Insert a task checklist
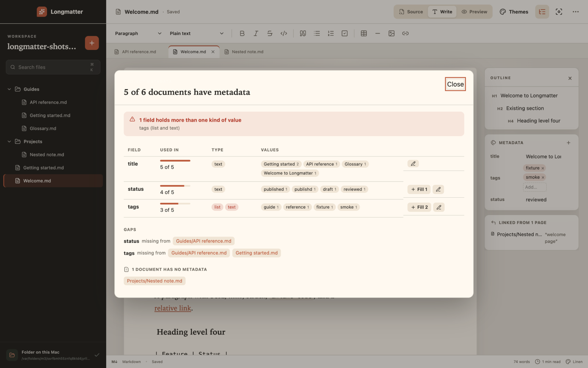This screenshot has width=588, height=368. coord(345,33)
